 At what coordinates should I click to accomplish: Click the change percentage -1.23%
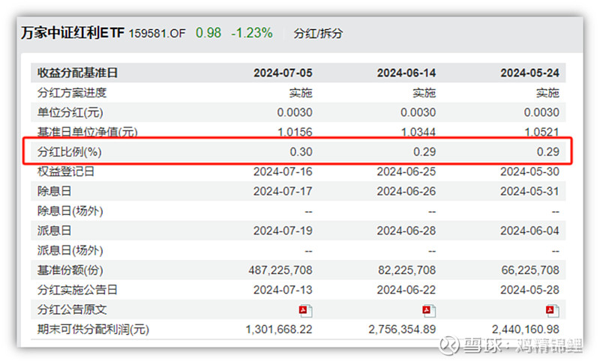pos(252,33)
